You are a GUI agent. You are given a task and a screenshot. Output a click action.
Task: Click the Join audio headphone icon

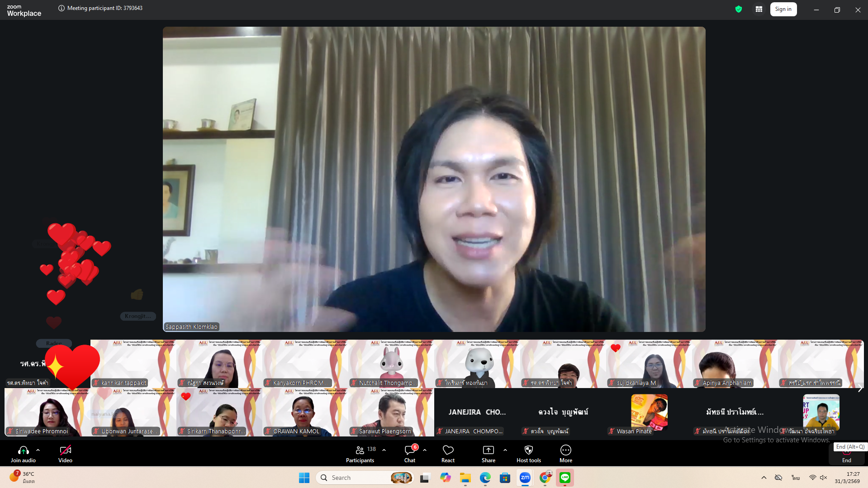click(23, 450)
